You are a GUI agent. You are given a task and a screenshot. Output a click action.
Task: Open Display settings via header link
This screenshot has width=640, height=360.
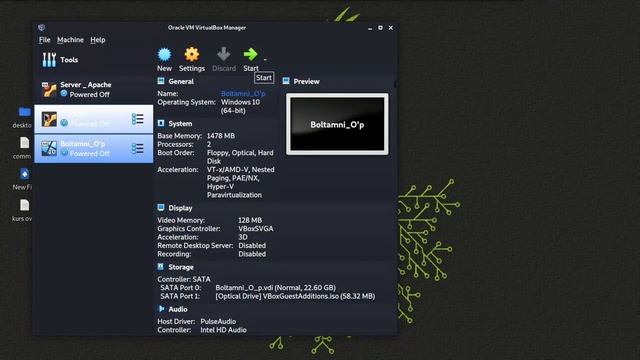pos(180,208)
